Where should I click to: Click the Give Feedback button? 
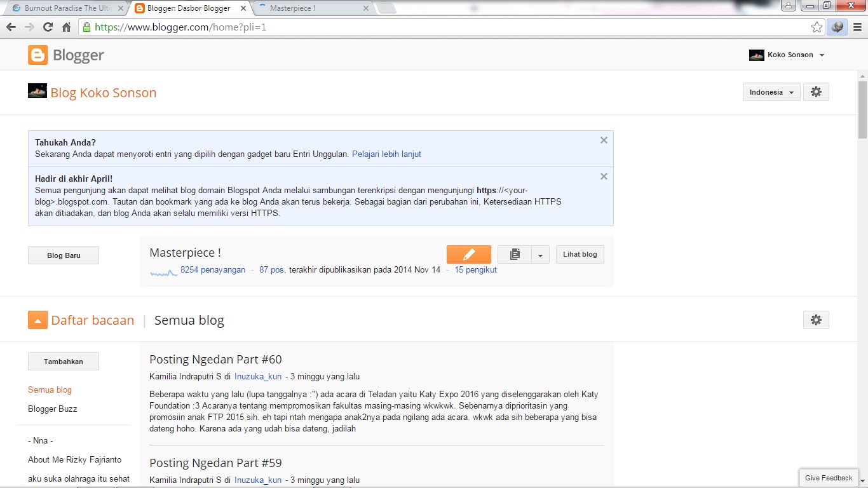(829, 478)
